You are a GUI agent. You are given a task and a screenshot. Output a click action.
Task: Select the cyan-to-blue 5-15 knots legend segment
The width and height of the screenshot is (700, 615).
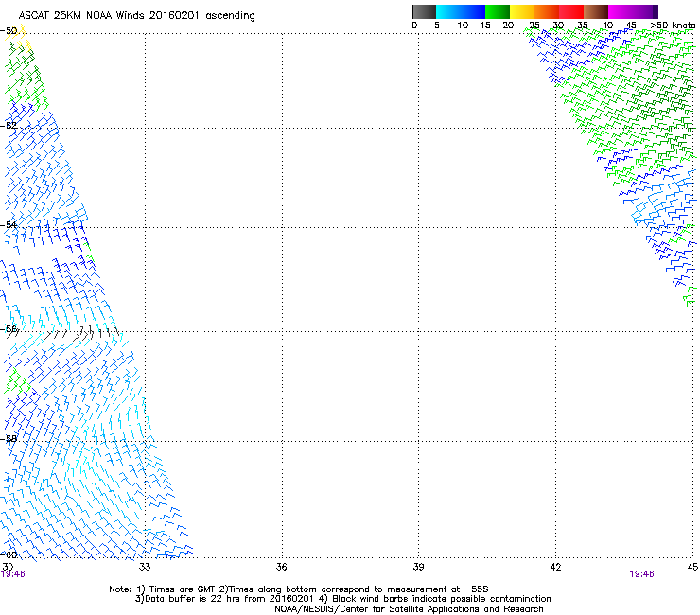click(x=461, y=11)
